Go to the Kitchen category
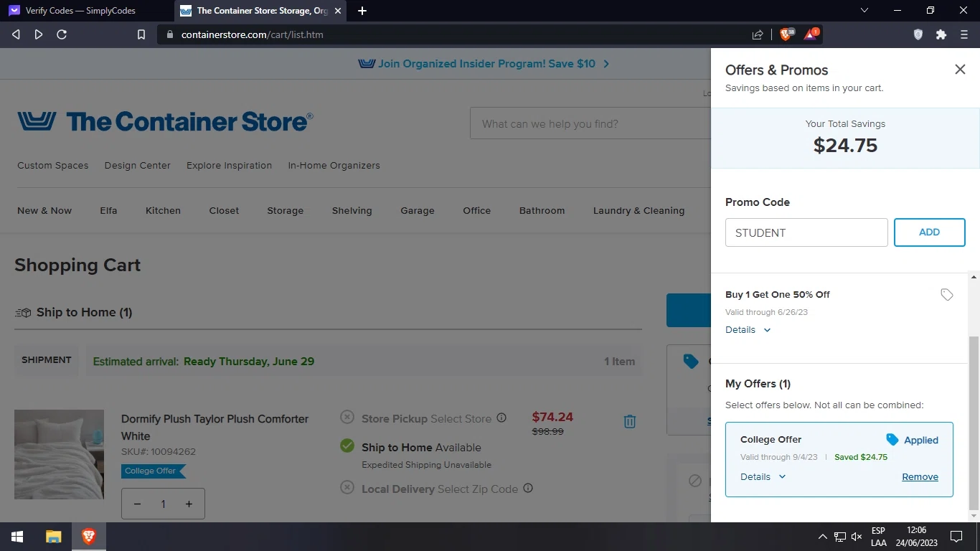980x551 pixels. [x=164, y=210]
